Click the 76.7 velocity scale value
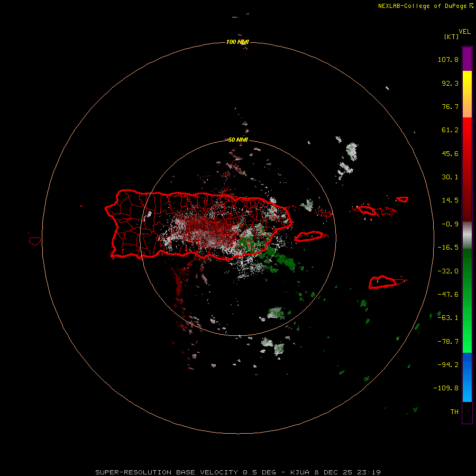The width and height of the screenshot is (476, 476). coord(450,106)
